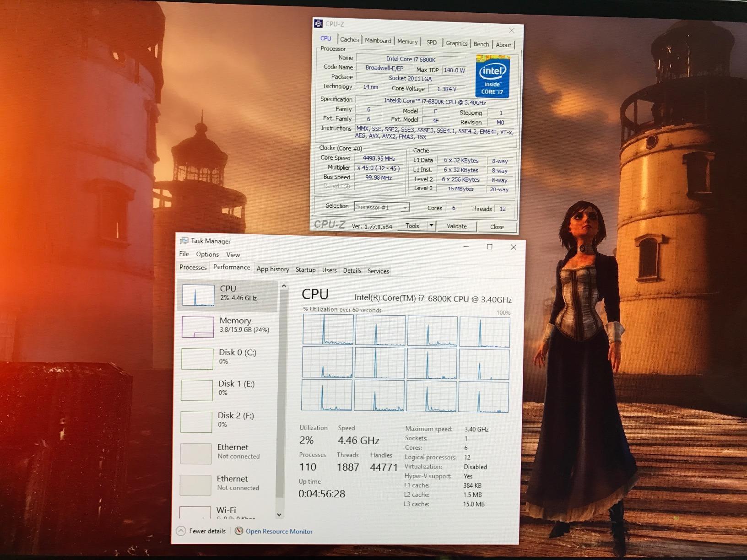The height and width of the screenshot is (560, 747).
Task: Open the App history tab
Action: tap(272, 269)
